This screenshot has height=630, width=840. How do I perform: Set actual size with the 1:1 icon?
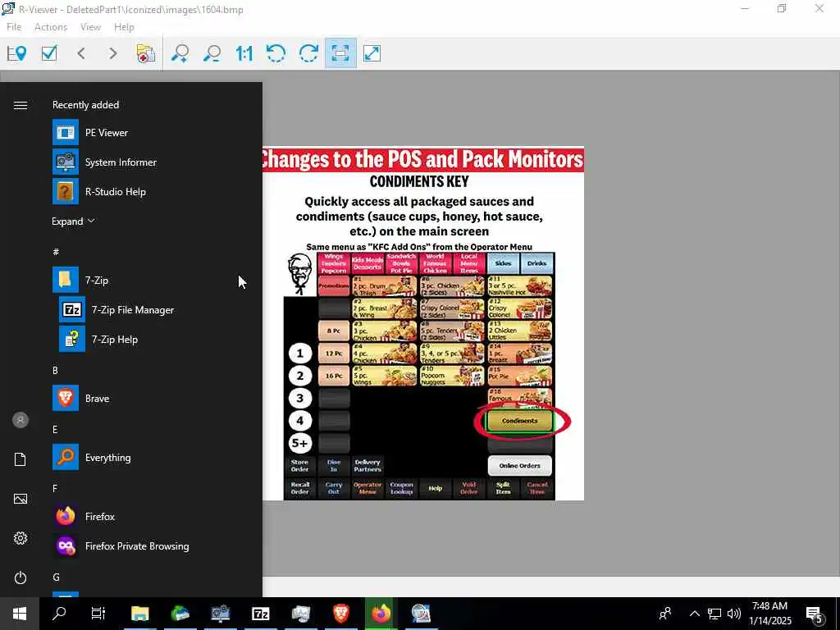244,53
